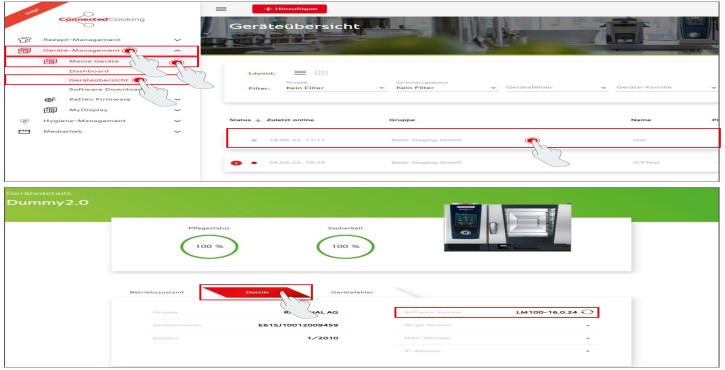725x370 pixels.
Task: Click the Hinzufügen button
Action: [x=289, y=9]
